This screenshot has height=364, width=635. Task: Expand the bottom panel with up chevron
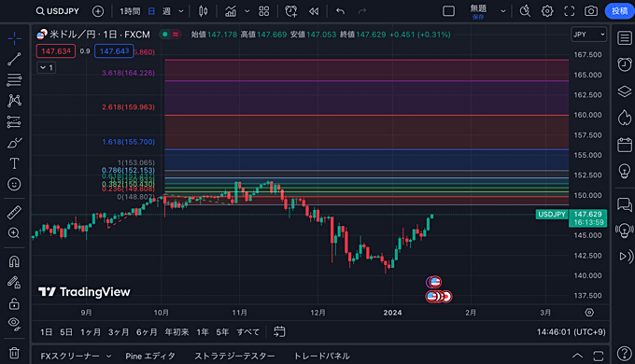click(x=577, y=356)
